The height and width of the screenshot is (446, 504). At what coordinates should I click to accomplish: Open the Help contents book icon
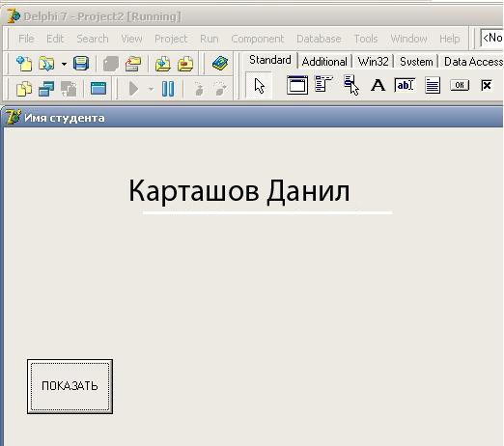tap(220, 64)
